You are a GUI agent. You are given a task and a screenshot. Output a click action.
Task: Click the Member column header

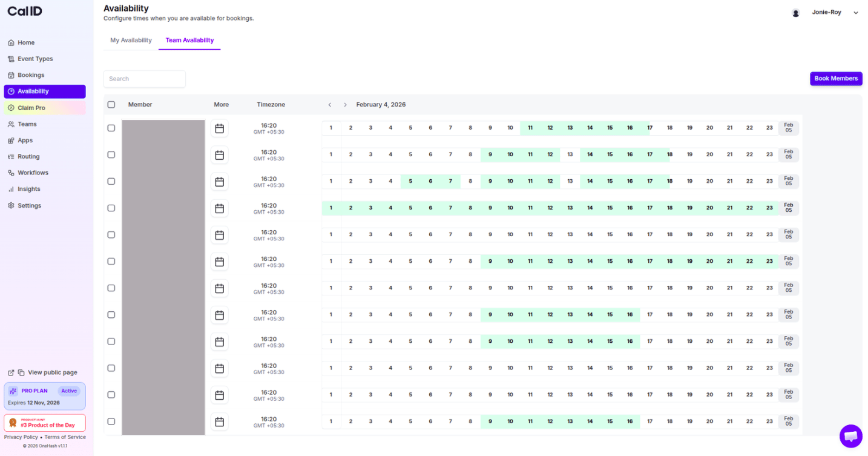(140, 105)
